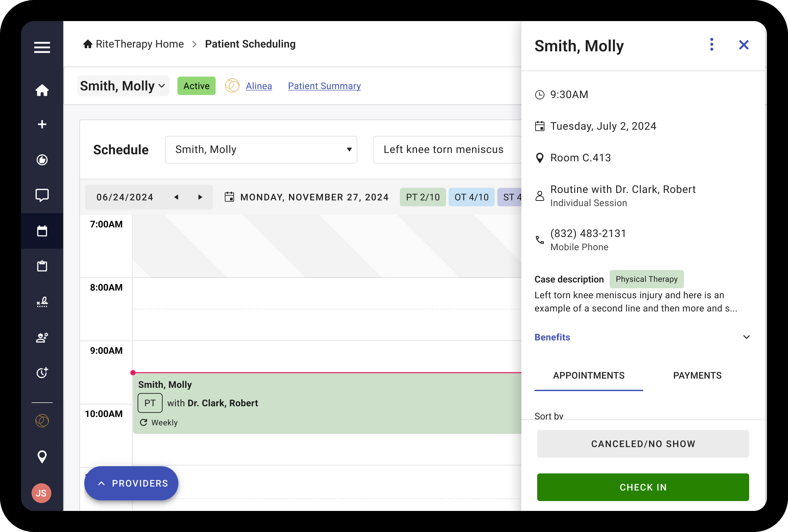Go to next date with right arrow
The image size is (788, 532).
[200, 197]
